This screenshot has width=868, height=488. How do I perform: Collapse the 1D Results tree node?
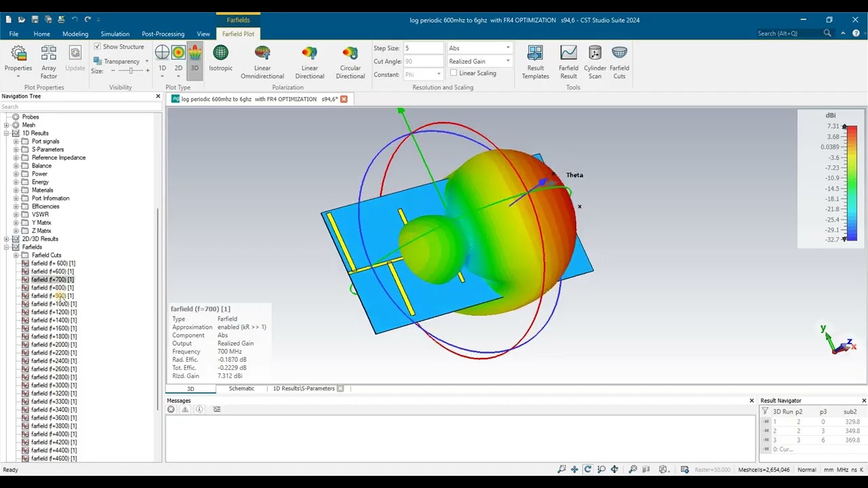point(7,134)
